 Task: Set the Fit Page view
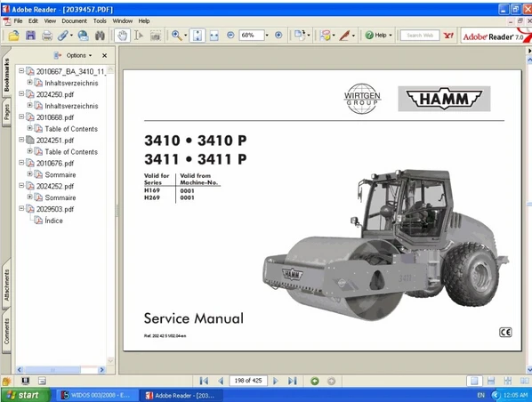tap(197, 36)
